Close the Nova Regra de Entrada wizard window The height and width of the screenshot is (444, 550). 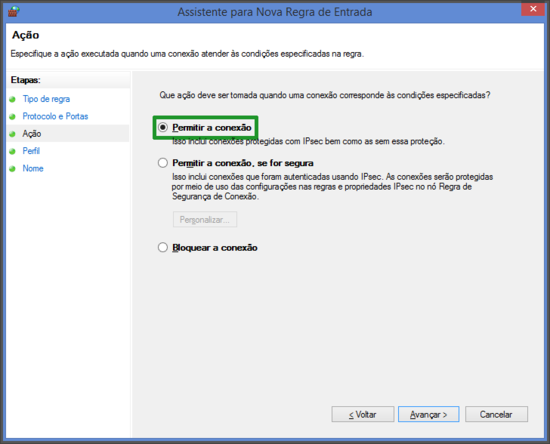pos(533,9)
